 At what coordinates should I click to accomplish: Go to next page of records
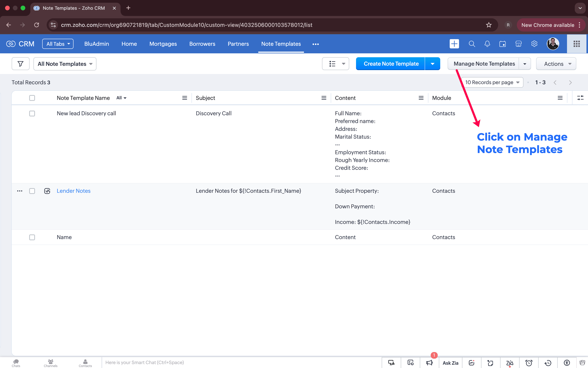pyautogui.click(x=570, y=83)
